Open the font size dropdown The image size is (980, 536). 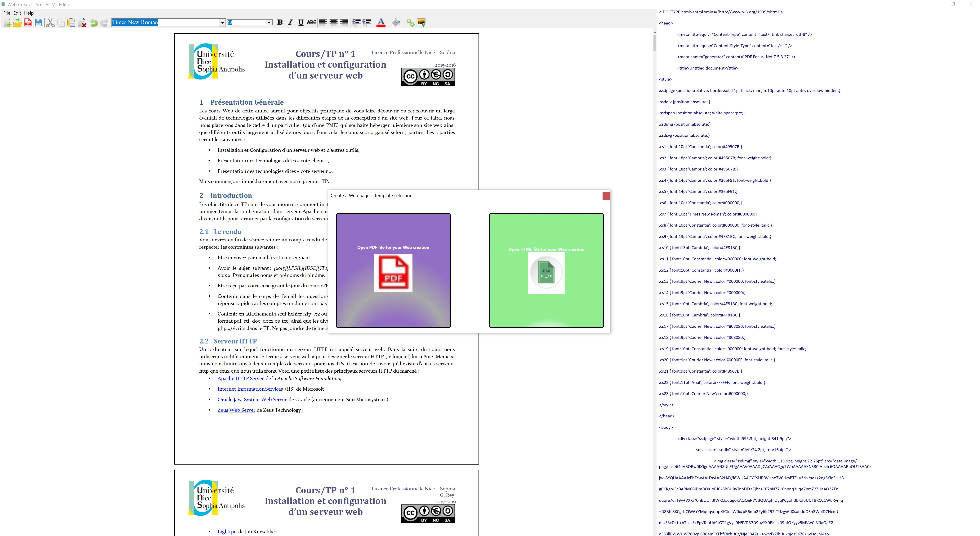[269, 22]
